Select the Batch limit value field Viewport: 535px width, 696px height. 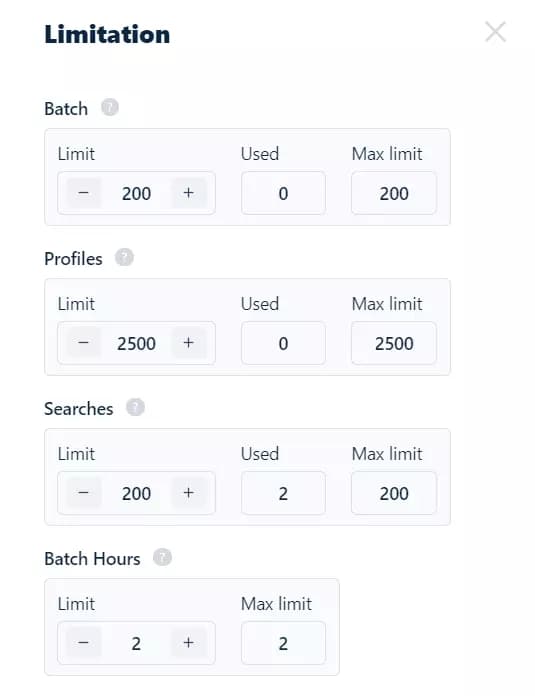136,194
